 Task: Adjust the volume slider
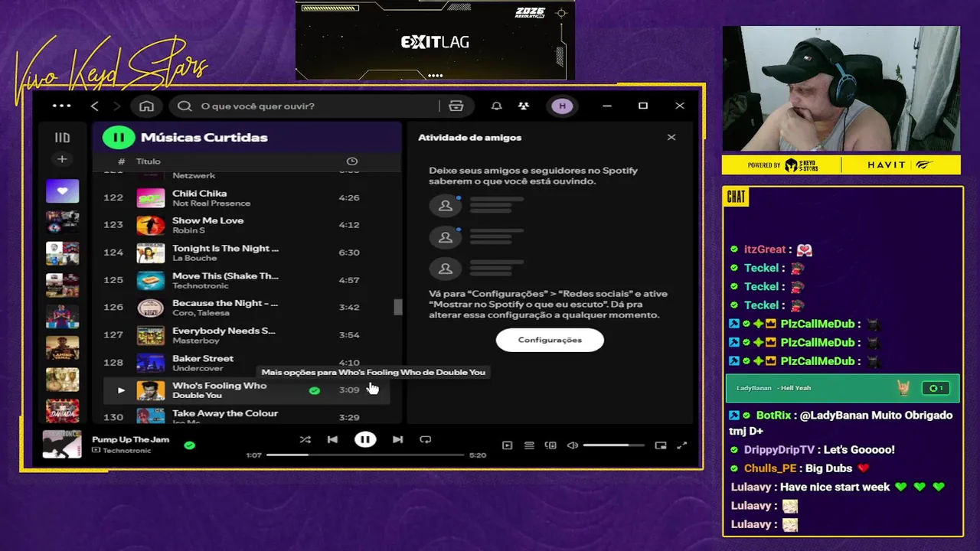pyautogui.click(x=613, y=445)
